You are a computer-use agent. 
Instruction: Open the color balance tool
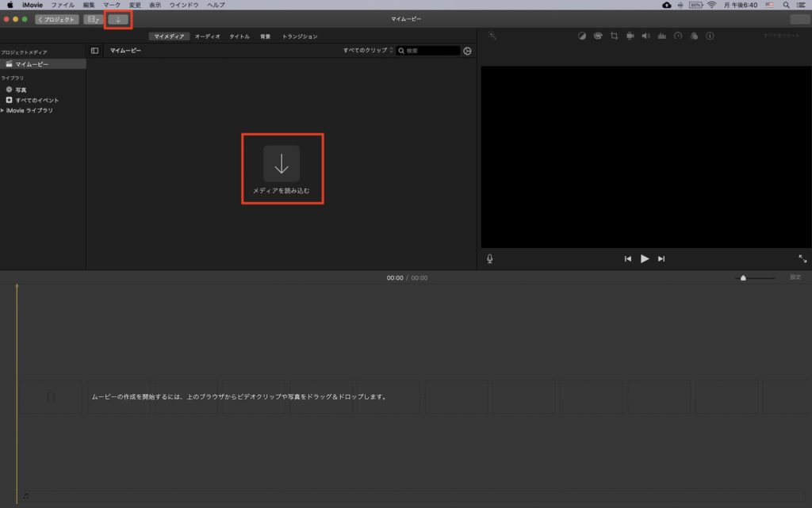pyautogui.click(x=581, y=36)
